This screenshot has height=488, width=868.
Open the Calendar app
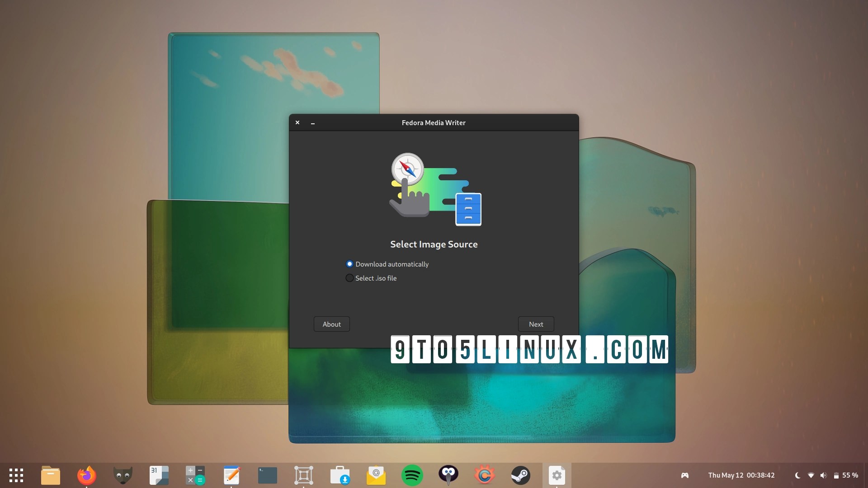pyautogui.click(x=159, y=475)
